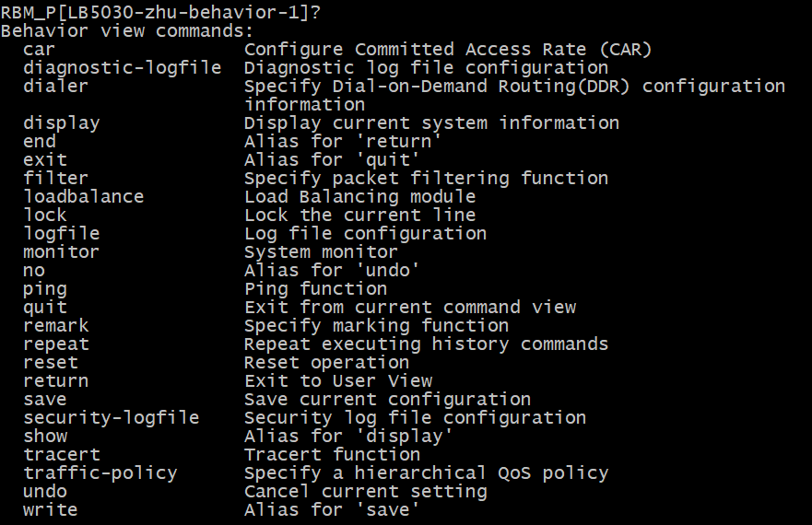Click 'Specify a hierarchical QoS policy' text
The height and width of the screenshot is (525, 812).
tap(426, 473)
